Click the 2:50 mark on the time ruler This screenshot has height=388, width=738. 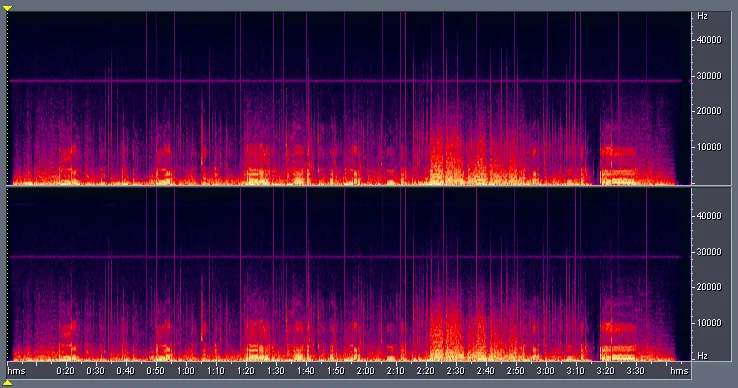516,371
